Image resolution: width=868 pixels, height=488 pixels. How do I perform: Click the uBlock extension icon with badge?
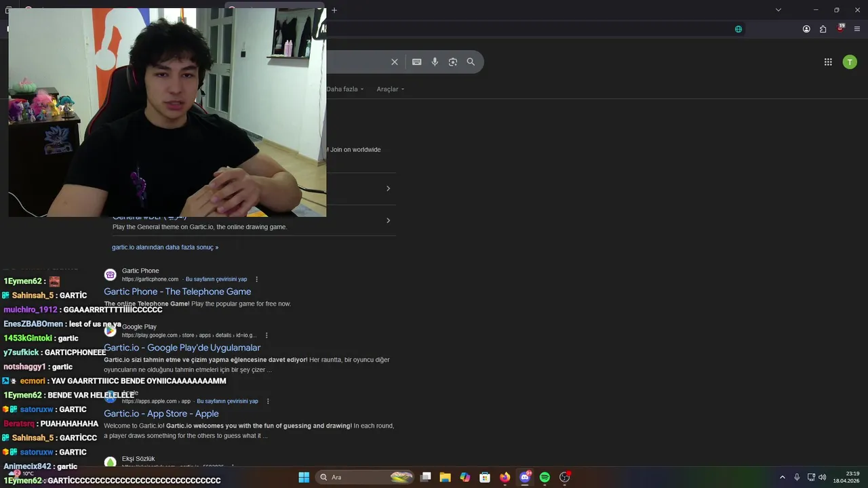(840, 28)
